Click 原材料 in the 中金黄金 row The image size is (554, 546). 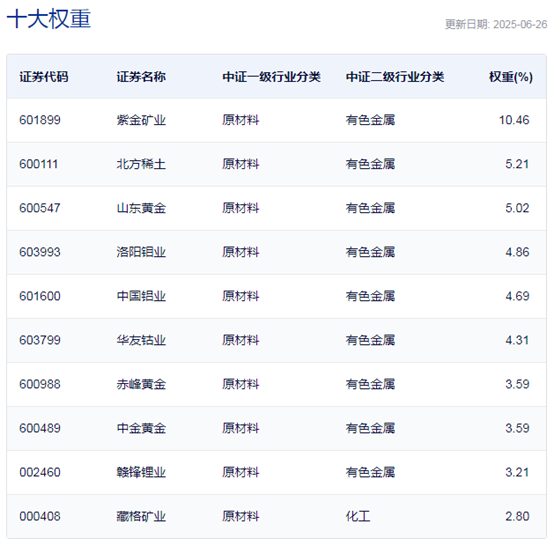click(241, 428)
